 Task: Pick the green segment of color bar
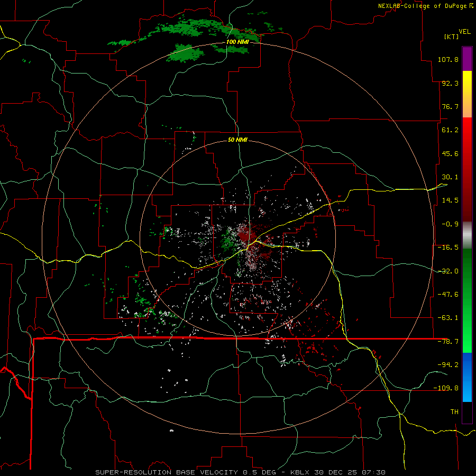pos(467,300)
